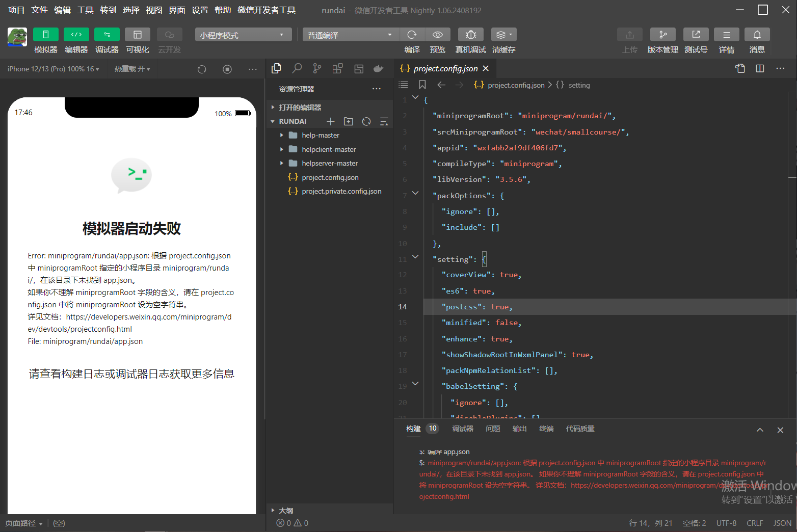Click the CRLF line ending indicator

click(x=755, y=523)
